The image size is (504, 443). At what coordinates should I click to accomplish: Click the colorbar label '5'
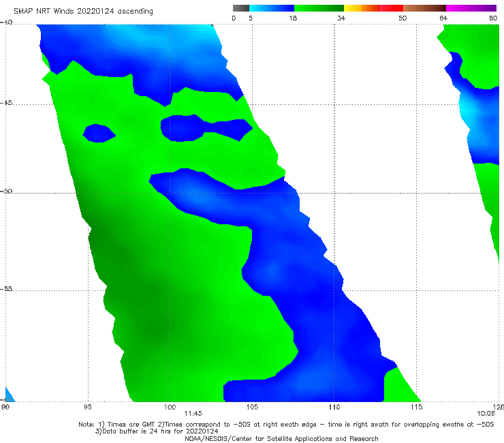251,18
